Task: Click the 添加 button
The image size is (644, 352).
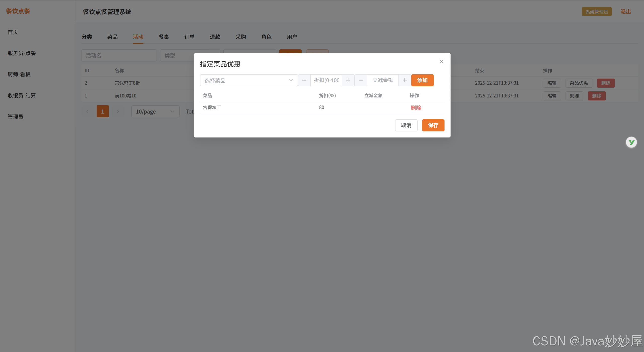Action: click(422, 80)
